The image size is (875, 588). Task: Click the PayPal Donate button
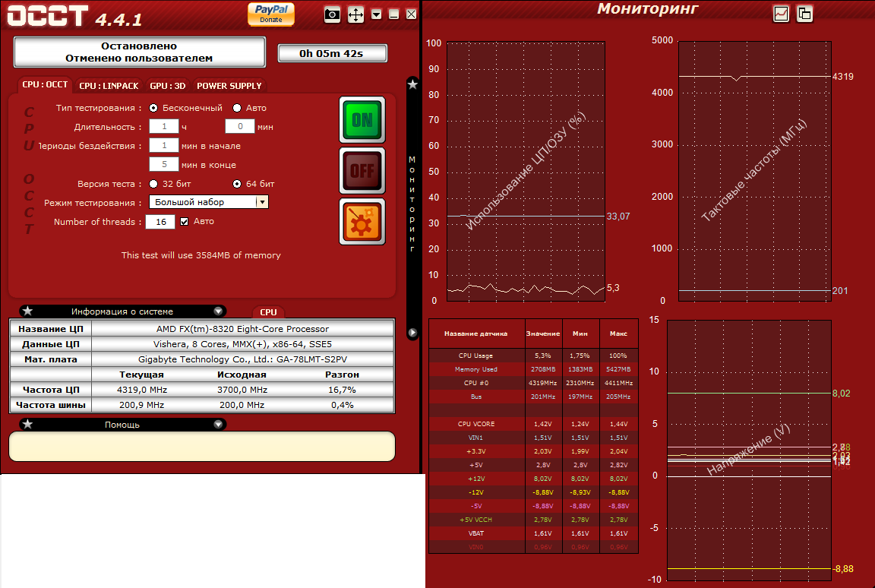[x=271, y=14]
